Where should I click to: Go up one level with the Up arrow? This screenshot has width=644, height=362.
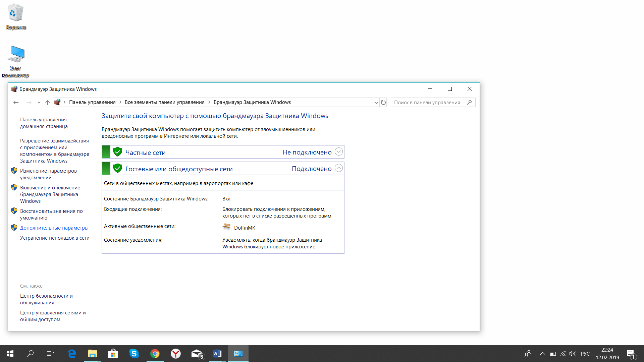coord(47,103)
